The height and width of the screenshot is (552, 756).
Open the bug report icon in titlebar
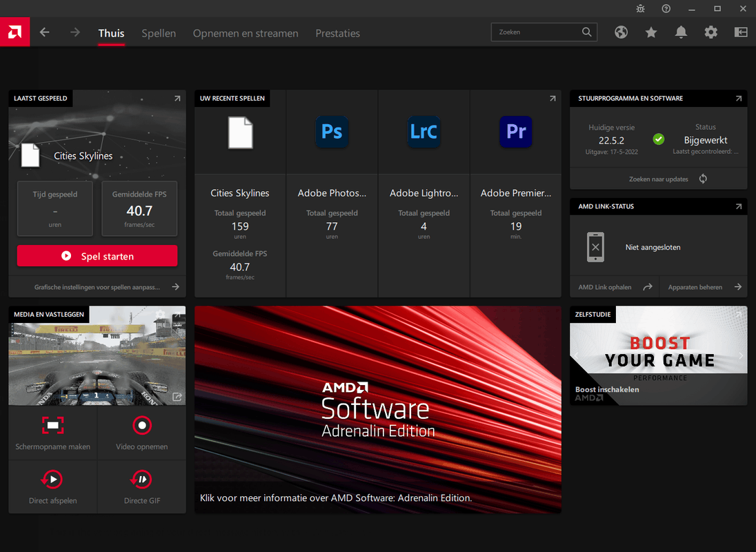pyautogui.click(x=640, y=8)
